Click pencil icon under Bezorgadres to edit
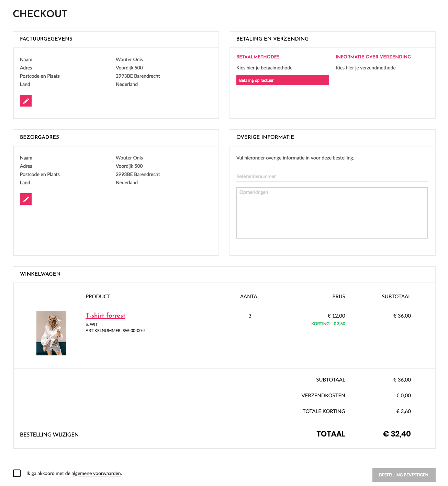This screenshot has width=448, height=486. pos(26,199)
